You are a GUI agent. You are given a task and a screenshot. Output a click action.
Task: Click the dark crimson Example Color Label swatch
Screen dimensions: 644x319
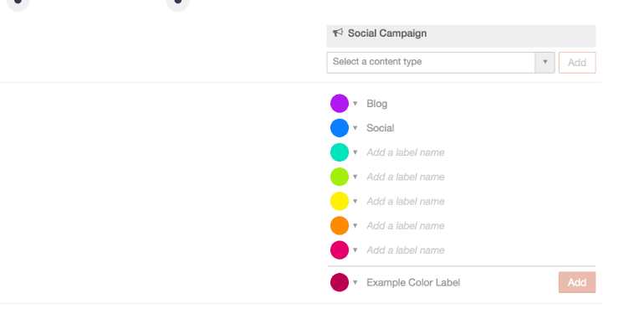click(x=340, y=282)
